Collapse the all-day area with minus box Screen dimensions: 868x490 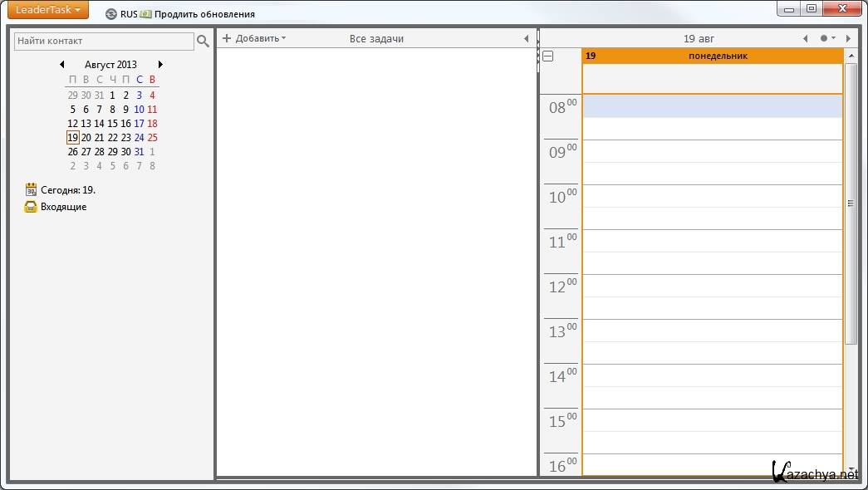pyautogui.click(x=548, y=56)
